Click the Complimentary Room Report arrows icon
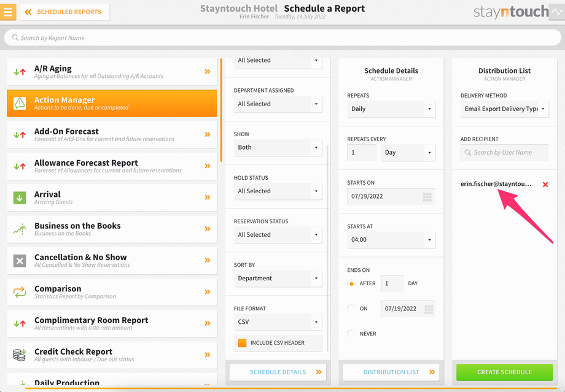Screen dimensions: 565x392 (x=20, y=324)
